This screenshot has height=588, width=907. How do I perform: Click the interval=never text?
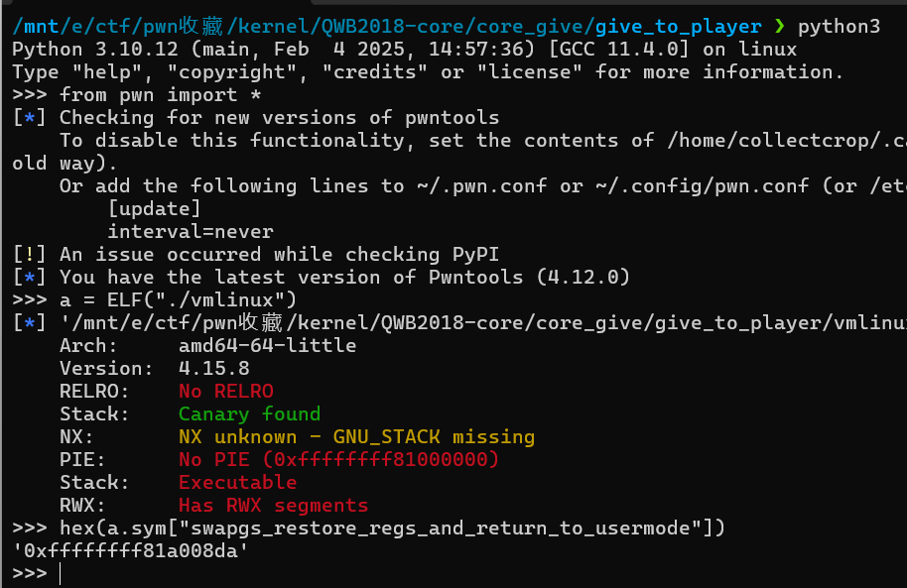click(x=190, y=232)
